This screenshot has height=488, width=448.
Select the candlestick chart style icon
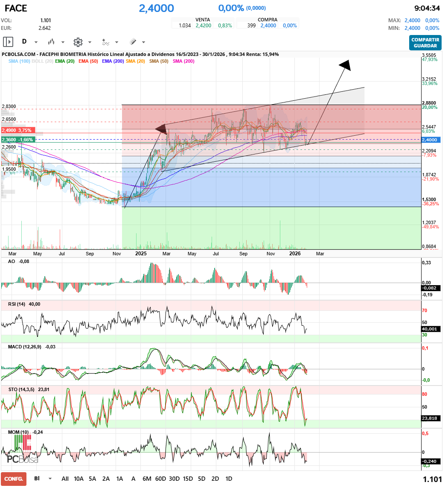tap(51, 42)
